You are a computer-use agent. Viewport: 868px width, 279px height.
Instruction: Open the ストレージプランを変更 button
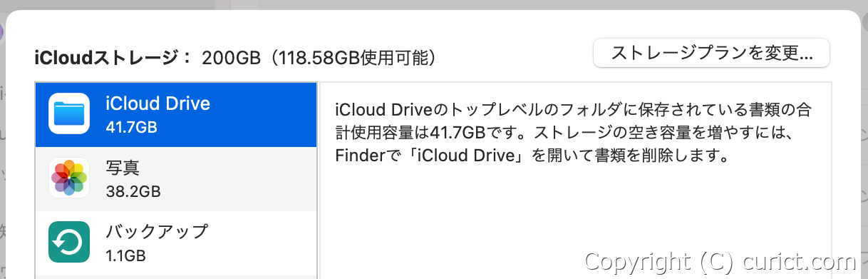[x=711, y=53]
